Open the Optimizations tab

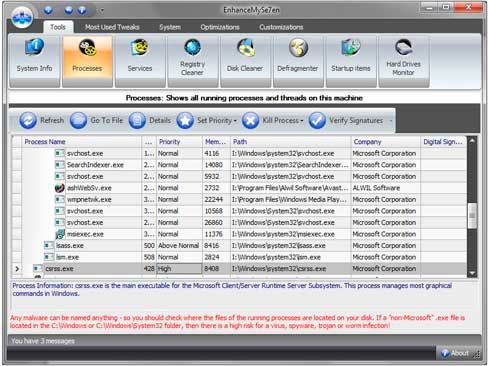click(220, 27)
